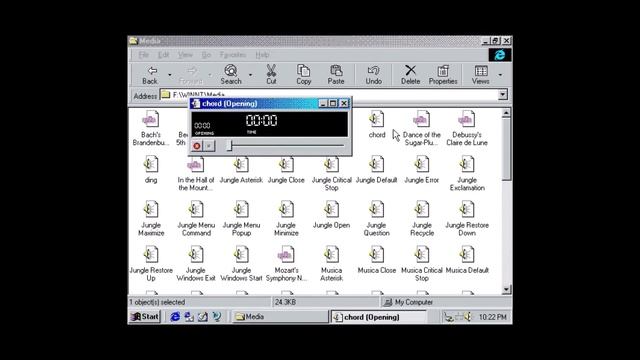Select the Musica Close sound file
Screen dimensions: 640x360
click(x=376, y=260)
